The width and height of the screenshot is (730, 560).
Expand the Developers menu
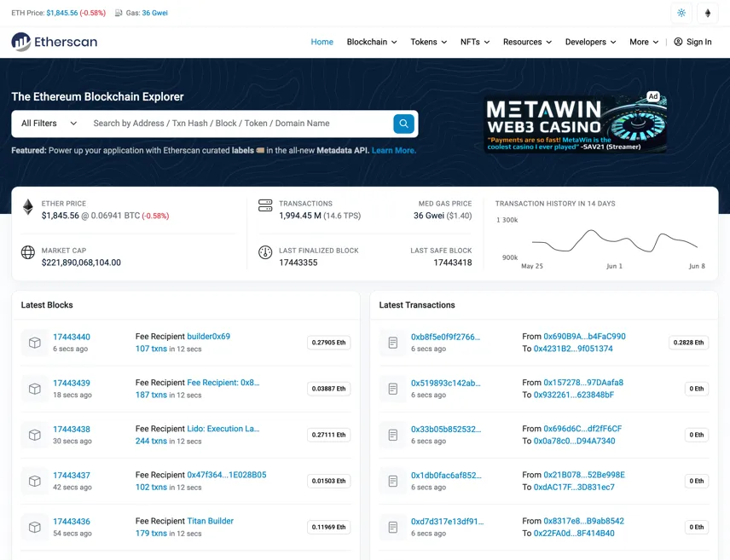tap(590, 42)
